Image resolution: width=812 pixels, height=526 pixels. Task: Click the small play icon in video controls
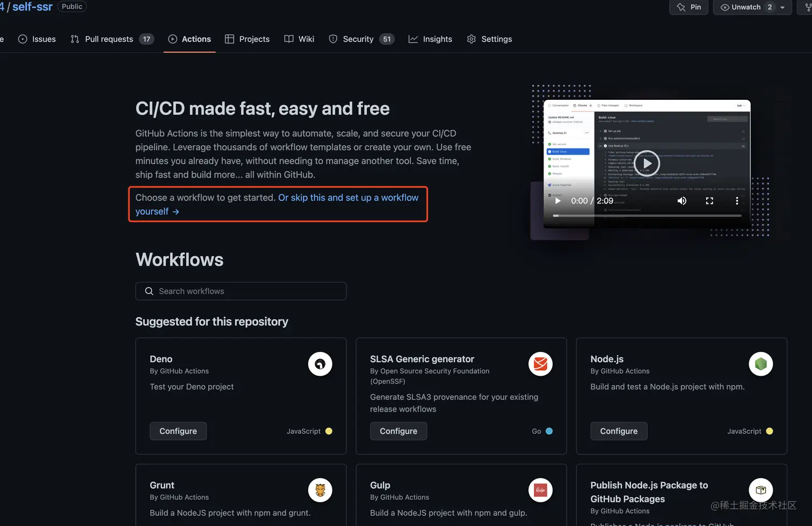coord(558,201)
